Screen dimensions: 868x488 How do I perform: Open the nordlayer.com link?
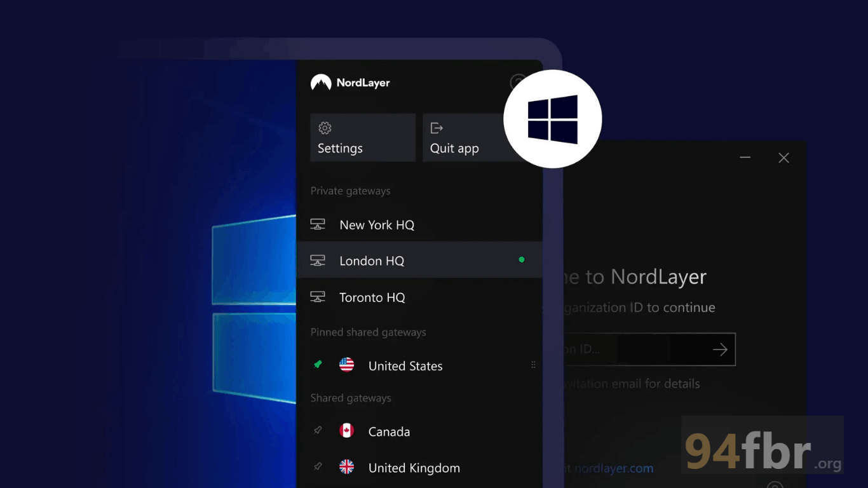(614, 468)
